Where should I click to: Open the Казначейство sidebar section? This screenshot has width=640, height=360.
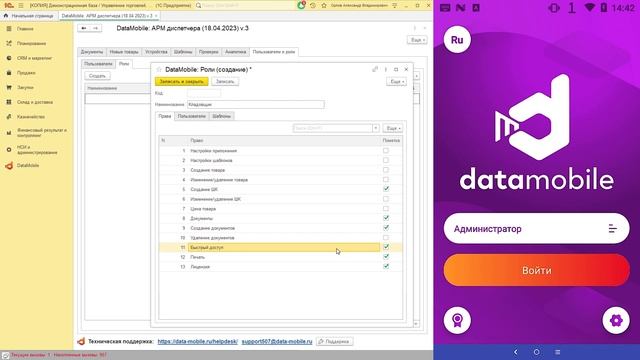pyautogui.click(x=31, y=117)
